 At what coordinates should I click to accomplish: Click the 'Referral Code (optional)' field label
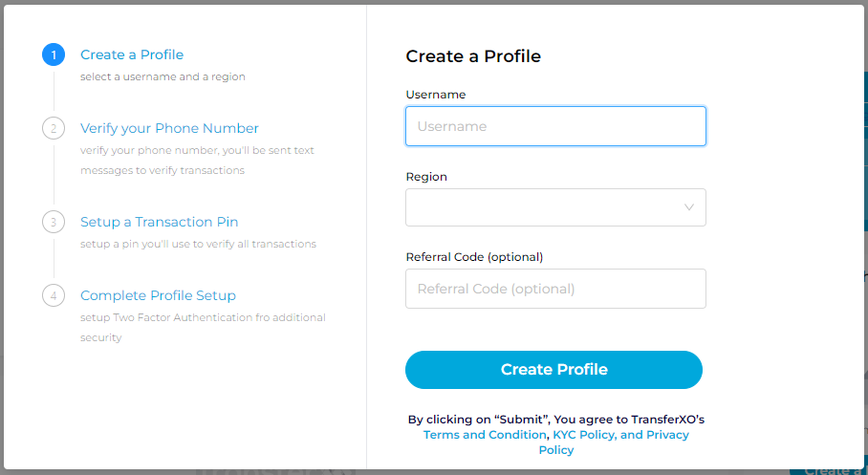[474, 257]
